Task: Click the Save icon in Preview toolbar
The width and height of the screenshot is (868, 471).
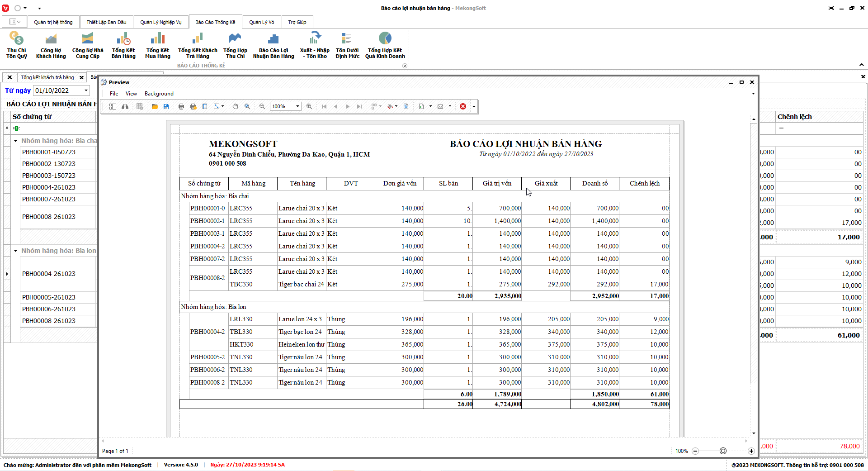Action: point(166,106)
